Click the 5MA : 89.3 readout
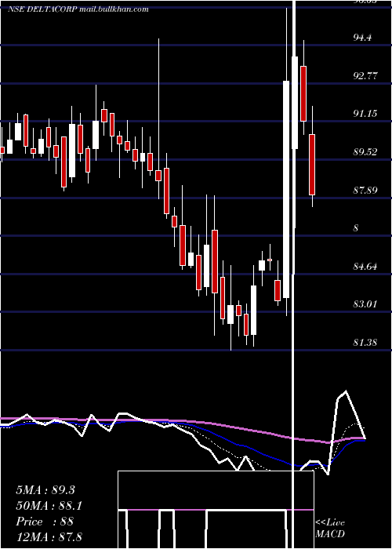This screenshot has height=549, width=392. click(45, 490)
